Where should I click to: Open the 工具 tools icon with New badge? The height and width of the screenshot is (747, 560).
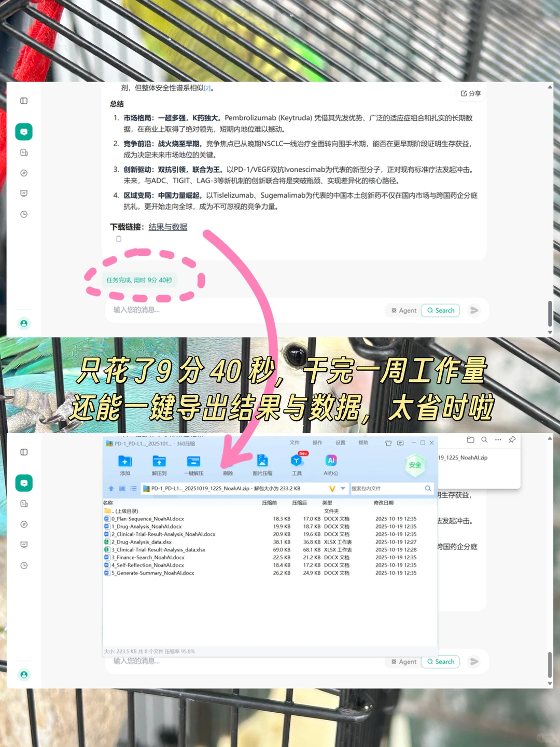click(x=297, y=463)
